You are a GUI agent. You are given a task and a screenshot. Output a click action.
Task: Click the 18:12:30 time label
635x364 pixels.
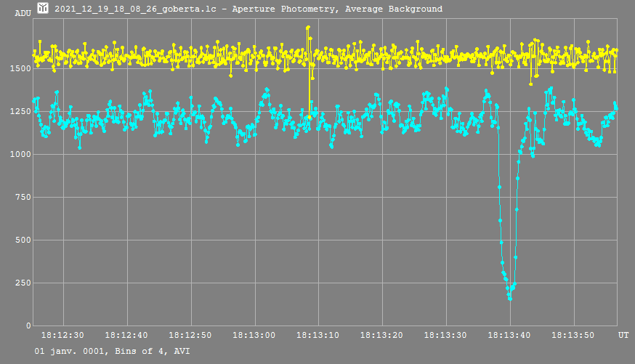point(62,336)
